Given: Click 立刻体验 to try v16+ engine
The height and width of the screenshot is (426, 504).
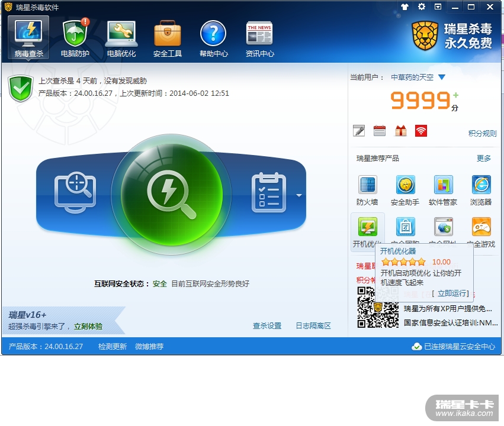Looking at the screenshot, I should tap(88, 327).
